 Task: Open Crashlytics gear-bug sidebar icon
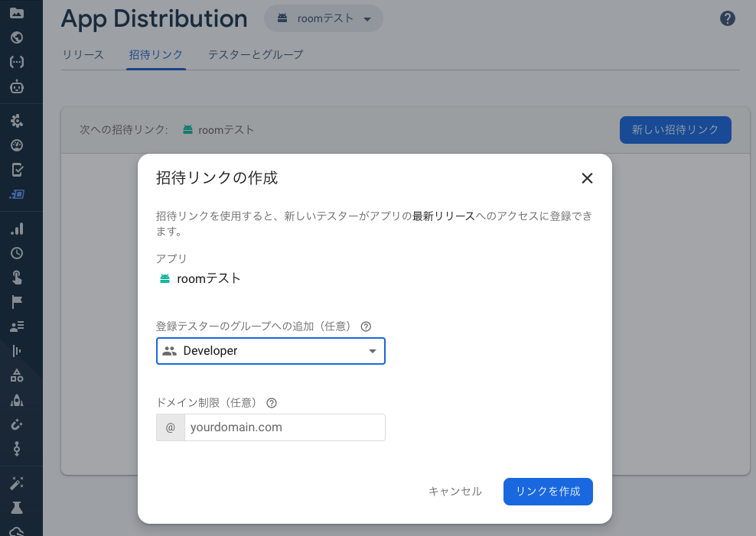pos(17,121)
